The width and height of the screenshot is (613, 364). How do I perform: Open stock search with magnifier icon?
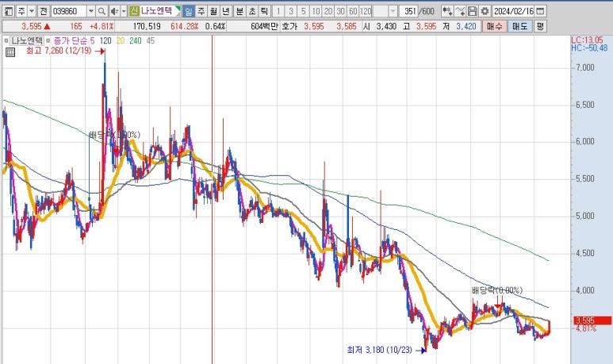102,11
